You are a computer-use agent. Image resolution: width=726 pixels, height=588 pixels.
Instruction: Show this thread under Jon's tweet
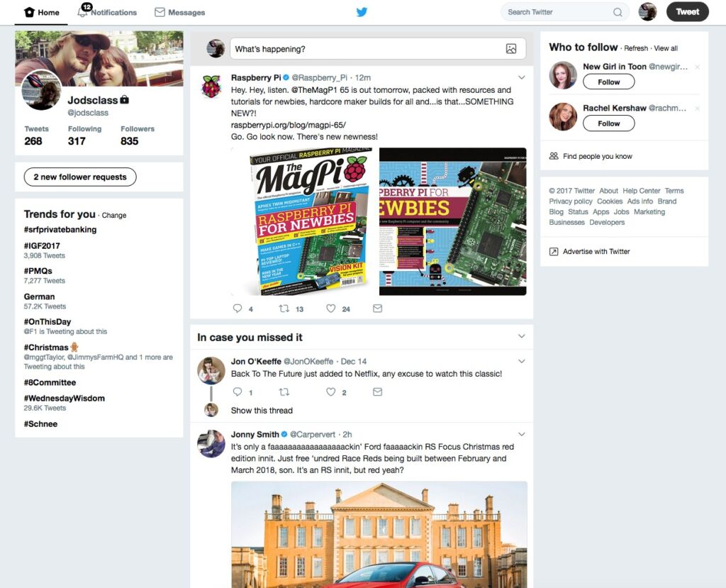[x=262, y=411]
